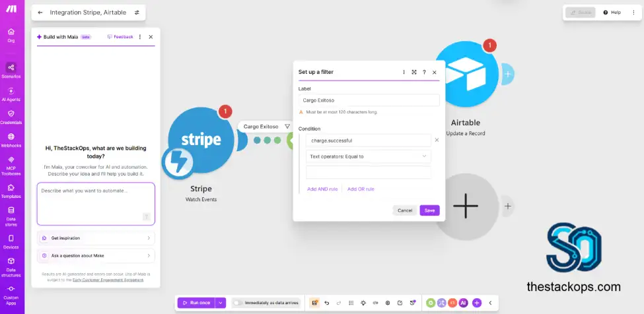The image size is (644, 314).
Task: Open the notes icon in toolbar
Action: [400, 303]
